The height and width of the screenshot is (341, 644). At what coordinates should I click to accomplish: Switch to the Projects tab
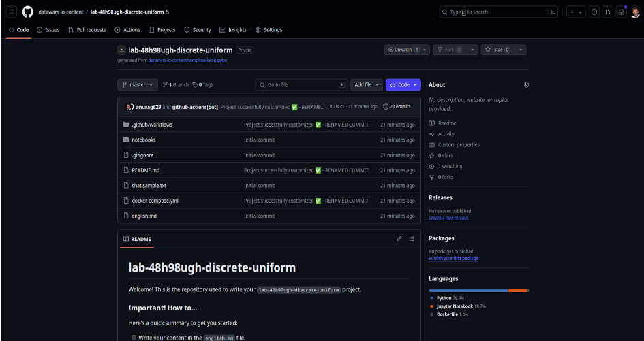tap(162, 30)
